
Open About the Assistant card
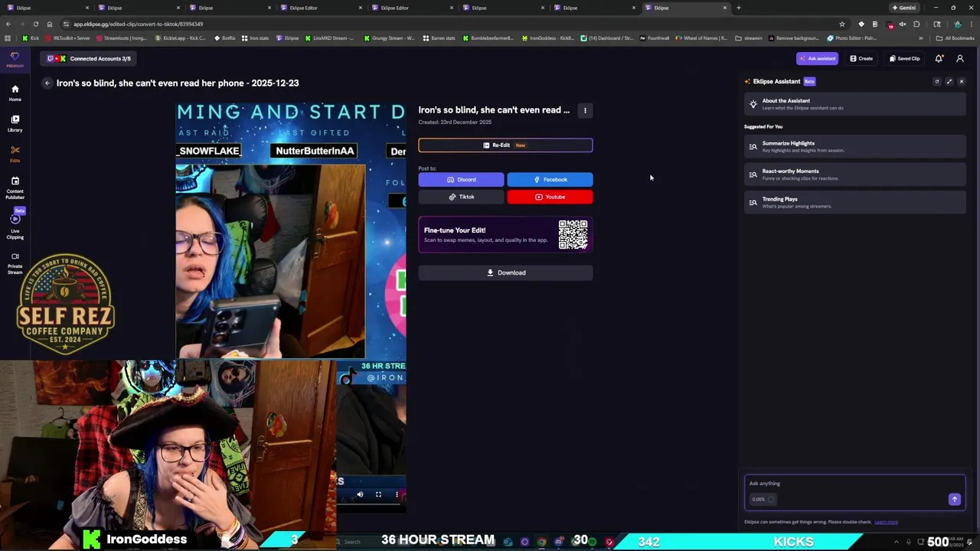pyautogui.click(x=854, y=104)
